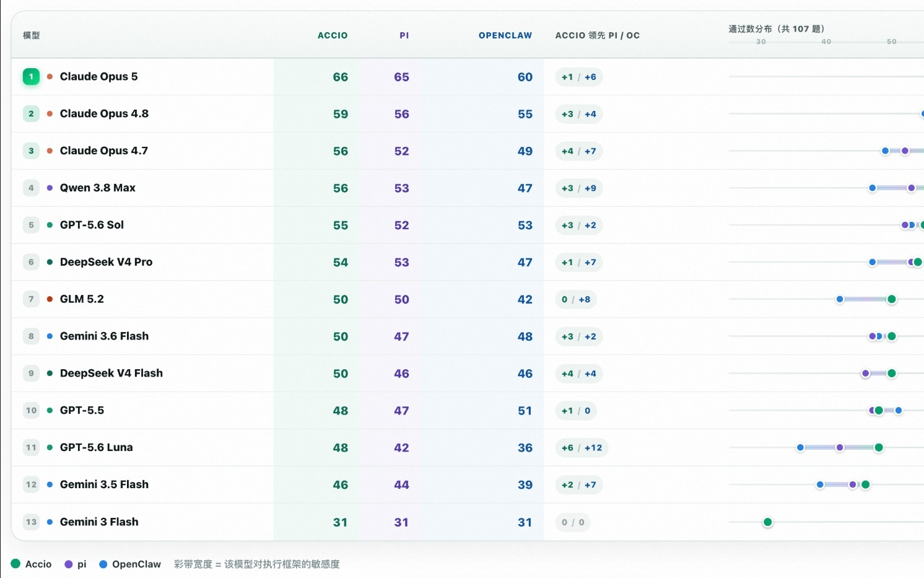Click Claude Opus 5's Accio score 66
This screenshot has width=924, height=578.
tap(341, 77)
